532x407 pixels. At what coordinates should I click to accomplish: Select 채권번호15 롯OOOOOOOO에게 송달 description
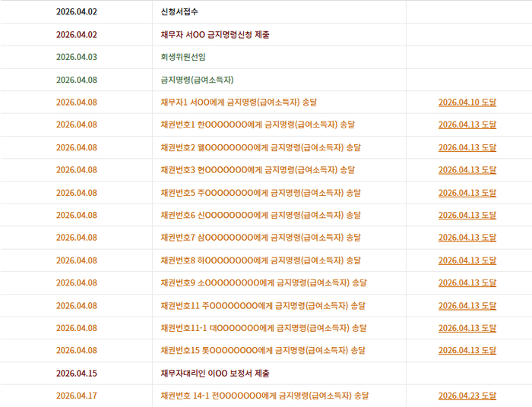coord(263,350)
